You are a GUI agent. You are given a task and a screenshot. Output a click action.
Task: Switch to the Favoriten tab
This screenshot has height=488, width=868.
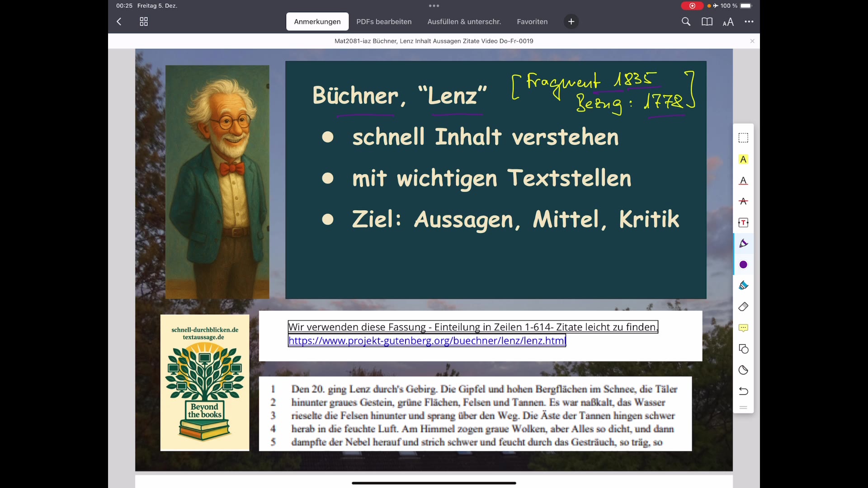532,21
